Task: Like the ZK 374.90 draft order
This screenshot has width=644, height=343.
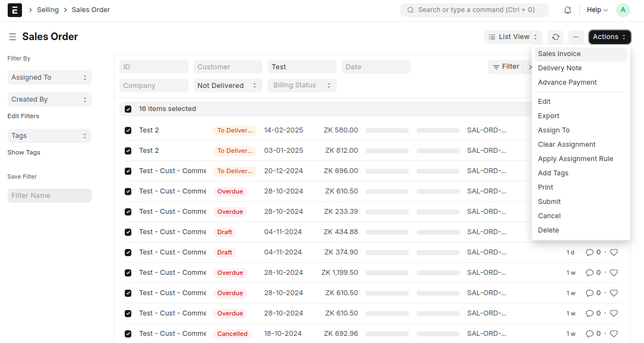Action: [614, 252]
